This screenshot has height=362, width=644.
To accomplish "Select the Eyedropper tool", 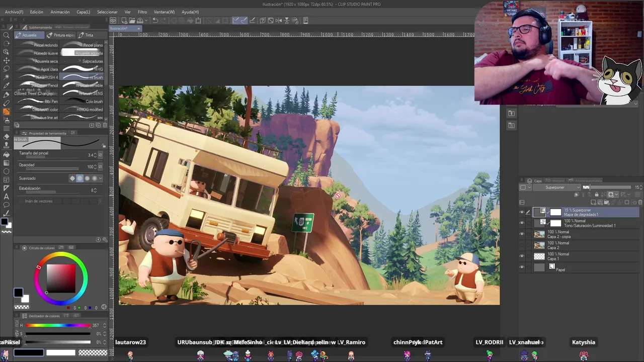I will 6,85.
